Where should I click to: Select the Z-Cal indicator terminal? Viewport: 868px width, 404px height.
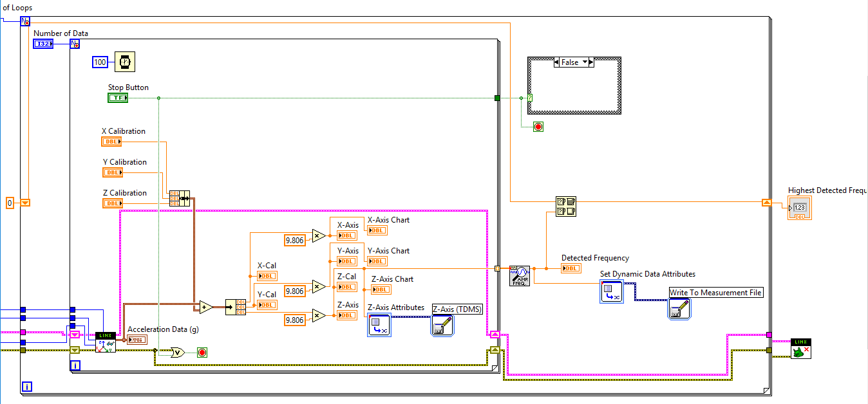coord(347,287)
